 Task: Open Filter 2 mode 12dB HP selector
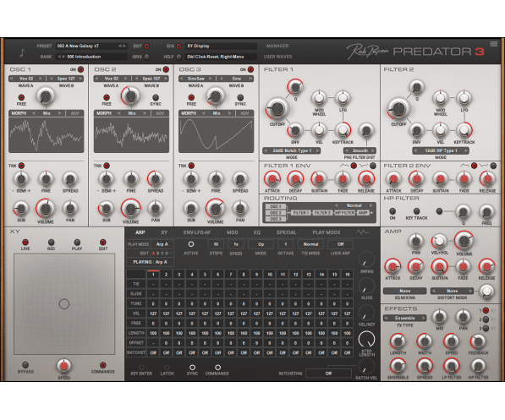click(441, 150)
